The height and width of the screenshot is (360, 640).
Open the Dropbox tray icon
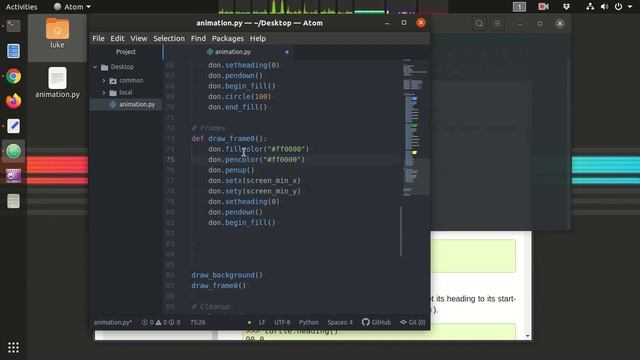coord(566,7)
